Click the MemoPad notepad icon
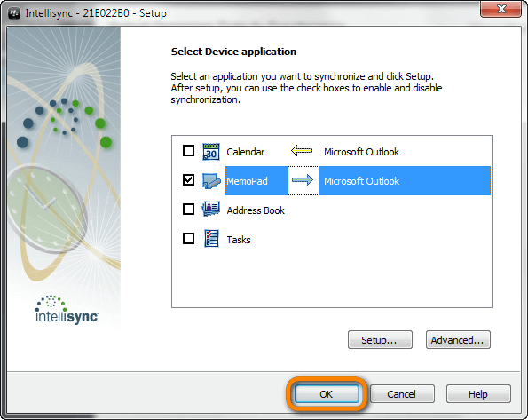This screenshot has height=420, width=528. coord(211,180)
